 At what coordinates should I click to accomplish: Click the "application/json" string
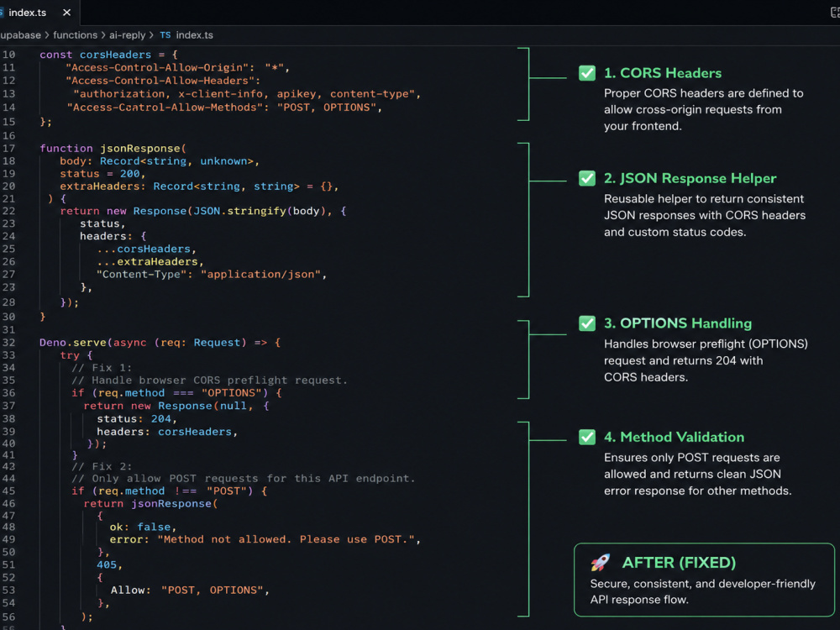coord(260,275)
